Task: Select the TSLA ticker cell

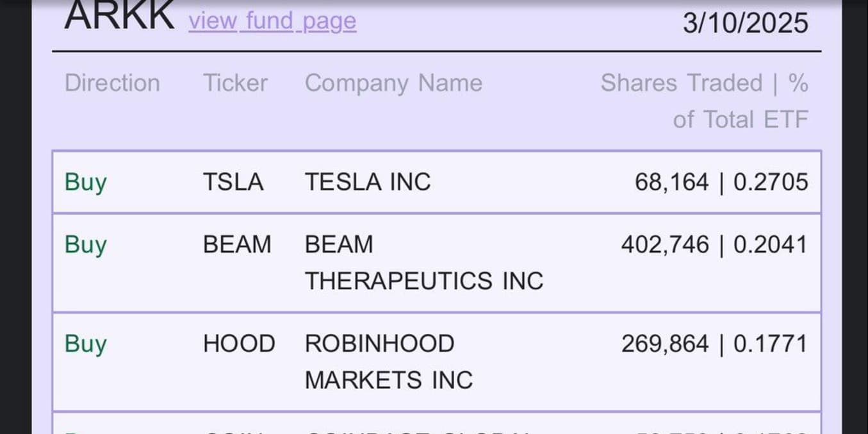Action: [233, 182]
